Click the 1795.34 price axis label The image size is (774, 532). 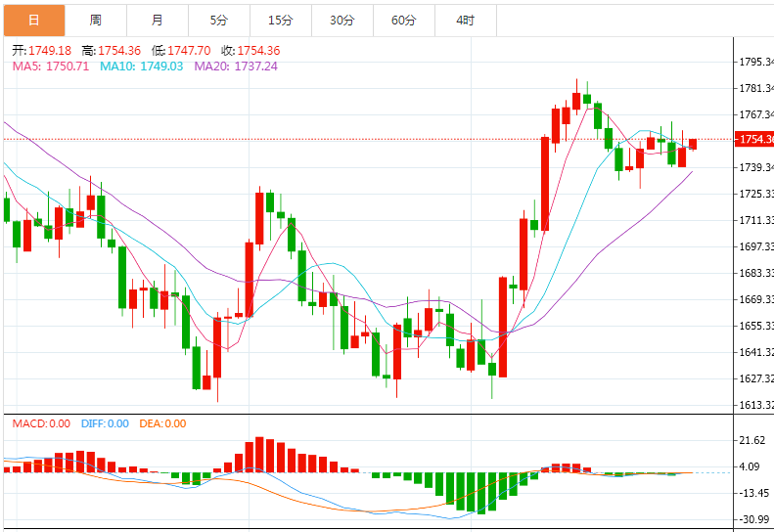coord(756,63)
